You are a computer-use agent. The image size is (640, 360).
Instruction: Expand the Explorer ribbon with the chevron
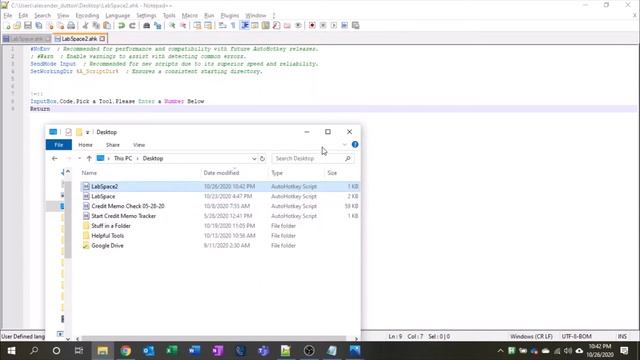point(344,144)
